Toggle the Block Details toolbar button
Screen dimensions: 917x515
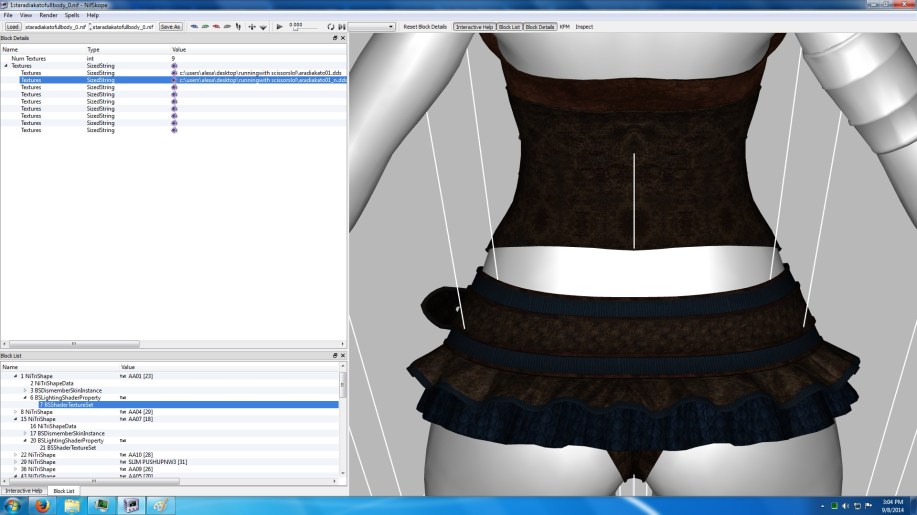[x=540, y=26]
